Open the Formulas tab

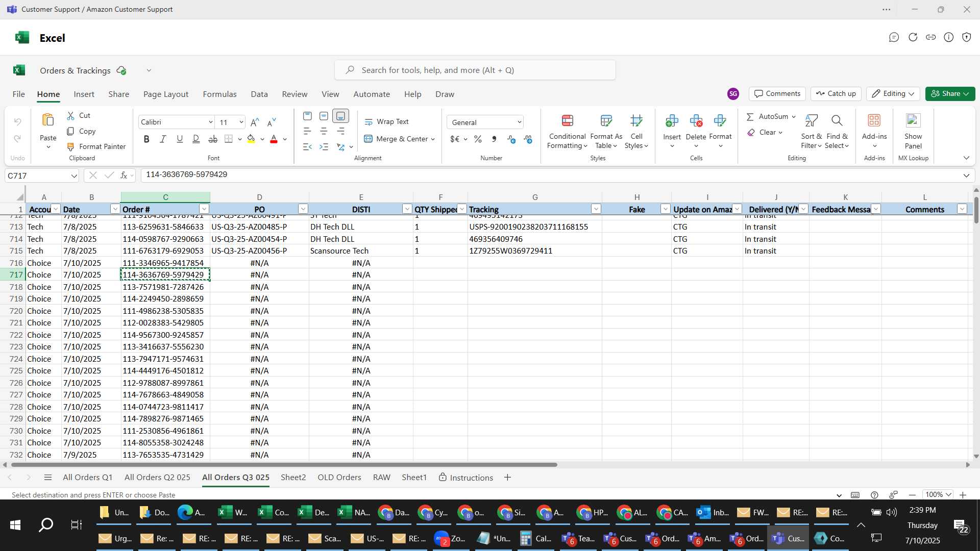(x=219, y=94)
